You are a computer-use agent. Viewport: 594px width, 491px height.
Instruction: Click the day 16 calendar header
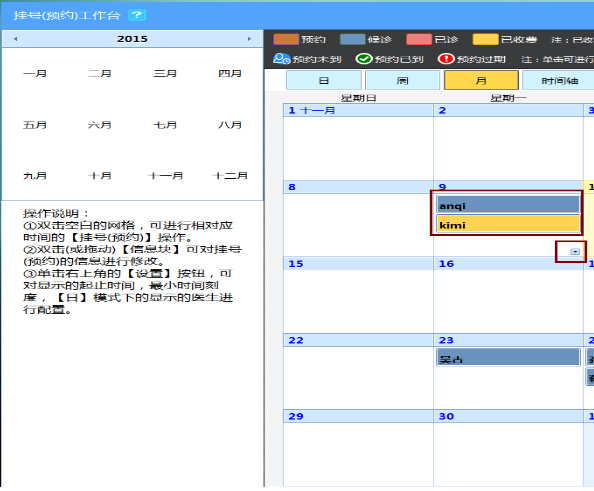pos(508,264)
